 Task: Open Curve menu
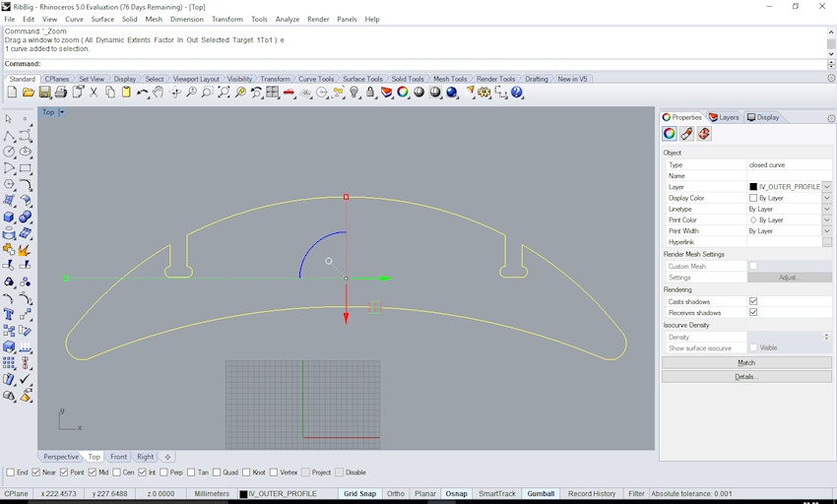[74, 20]
